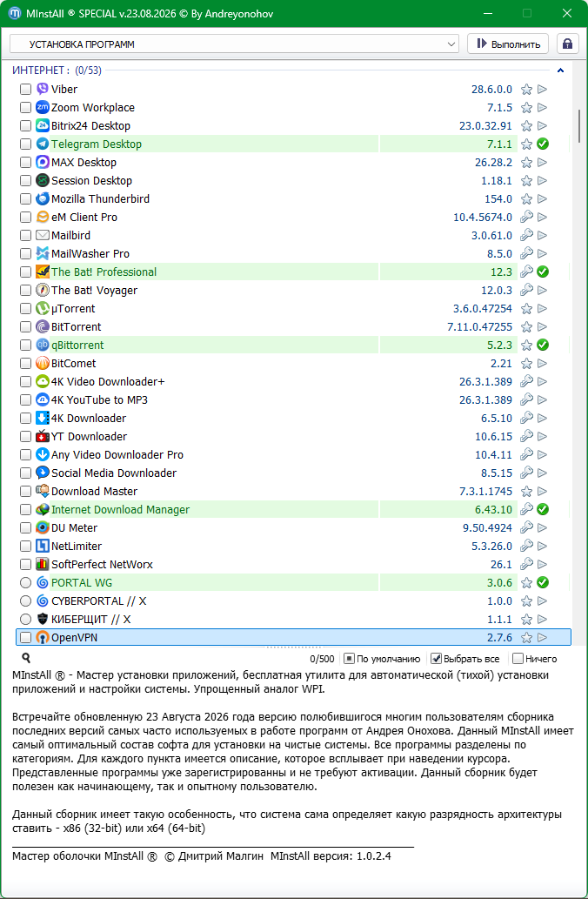Click the play arrow next to Zoom Workplace
The height and width of the screenshot is (899, 588).
point(542,108)
